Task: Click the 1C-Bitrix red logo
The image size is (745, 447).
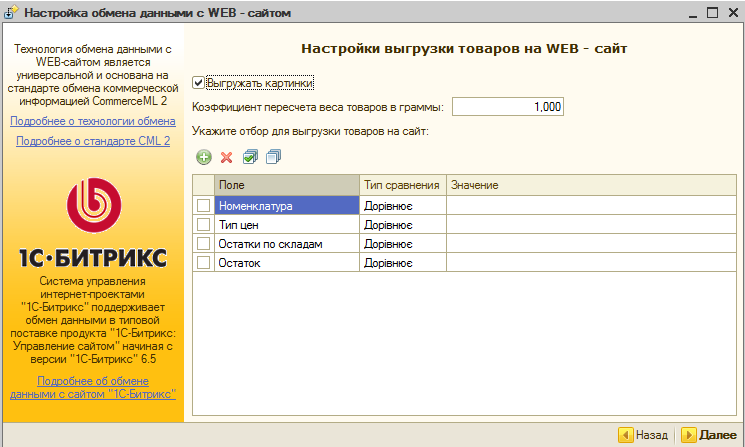Action: click(x=94, y=205)
